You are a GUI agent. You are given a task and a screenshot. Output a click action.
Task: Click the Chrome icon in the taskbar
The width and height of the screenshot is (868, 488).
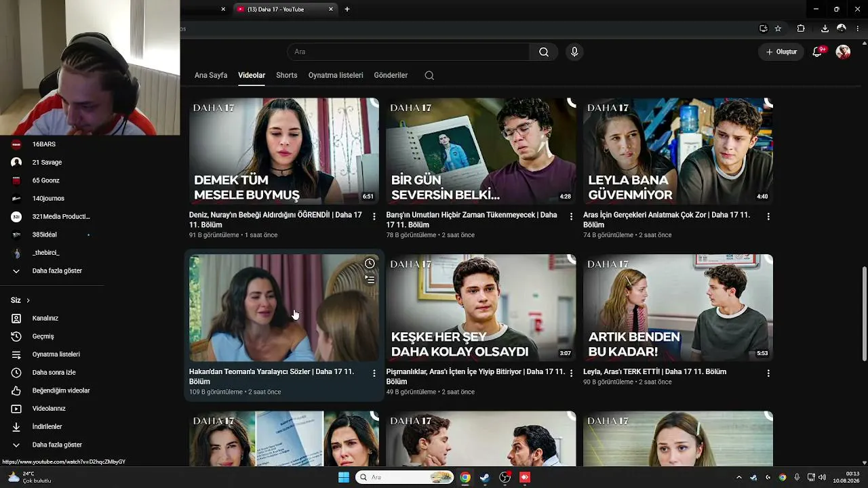[x=465, y=477]
